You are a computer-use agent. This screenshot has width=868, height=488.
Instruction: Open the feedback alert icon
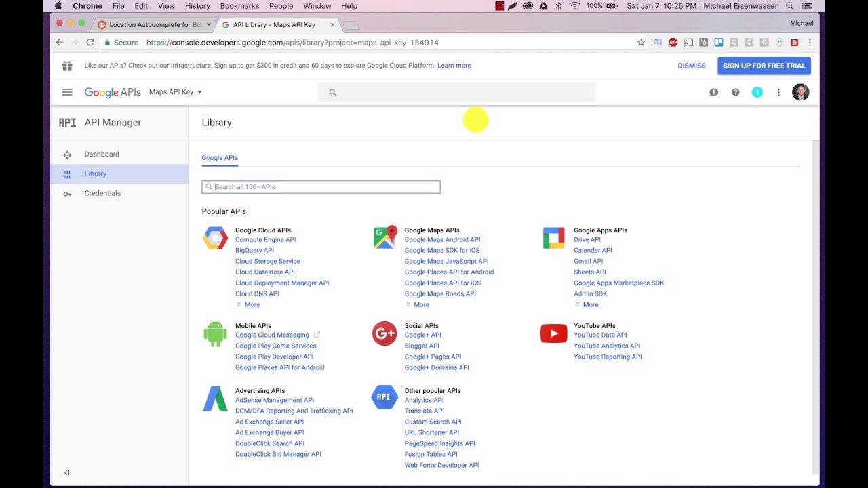point(713,92)
